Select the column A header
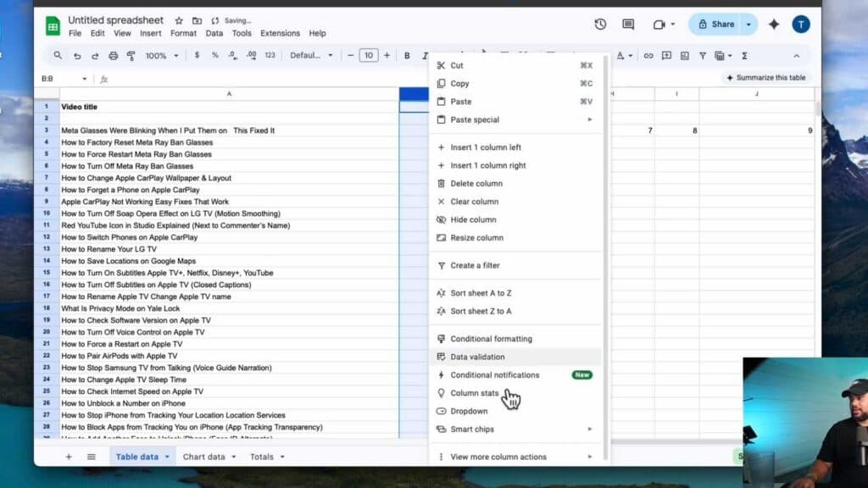The width and height of the screenshot is (868, 488). coord(229,94)
